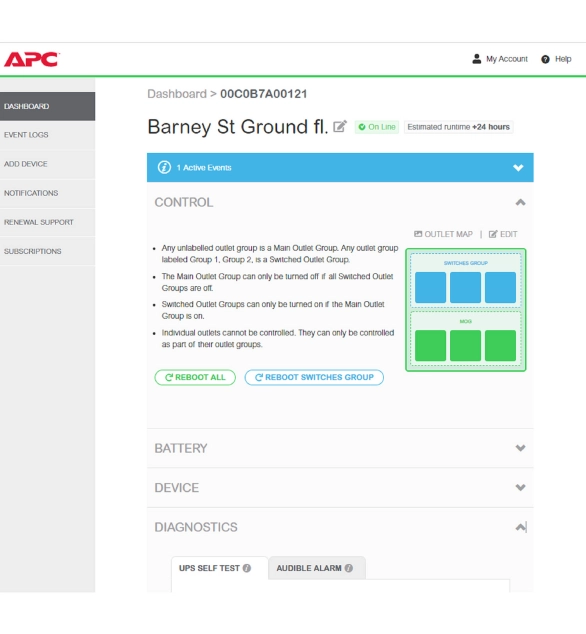Select middle green MOG outlet
The image size is (586, 634).
(465, 346)
